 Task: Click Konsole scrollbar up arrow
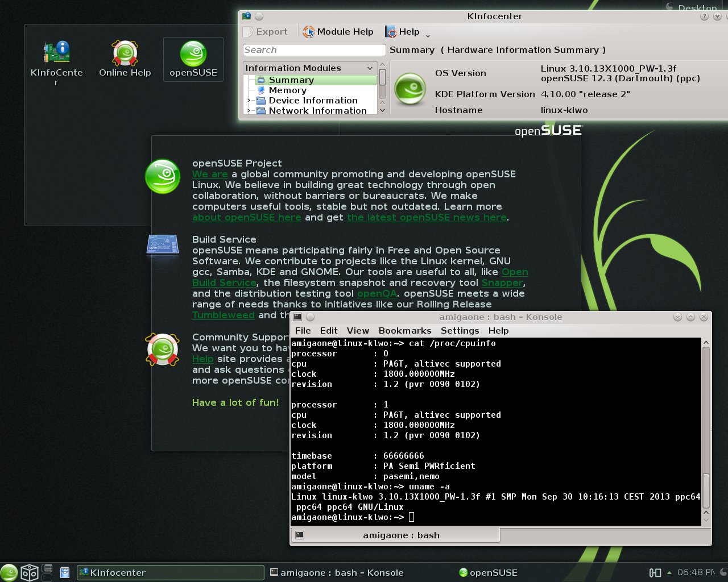point(706,343)
